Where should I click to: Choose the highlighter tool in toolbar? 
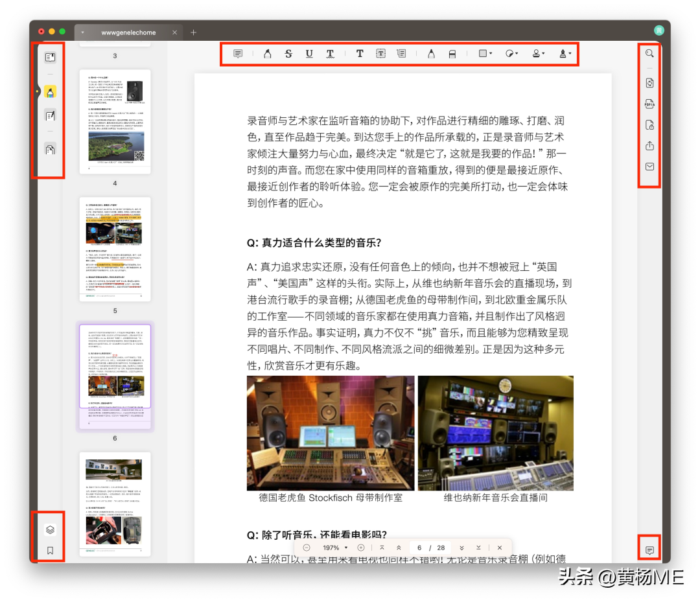[267, 54]
